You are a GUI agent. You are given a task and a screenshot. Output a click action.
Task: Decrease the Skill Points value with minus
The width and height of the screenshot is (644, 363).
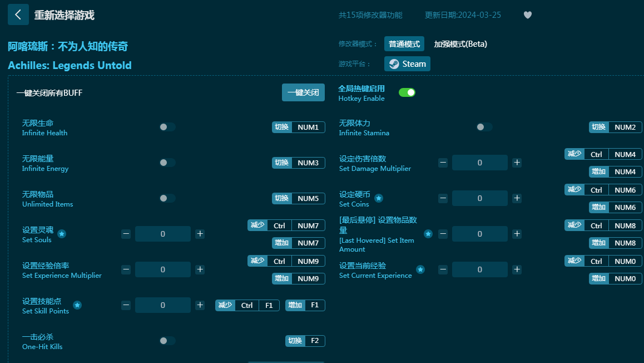tap(126, 305)
